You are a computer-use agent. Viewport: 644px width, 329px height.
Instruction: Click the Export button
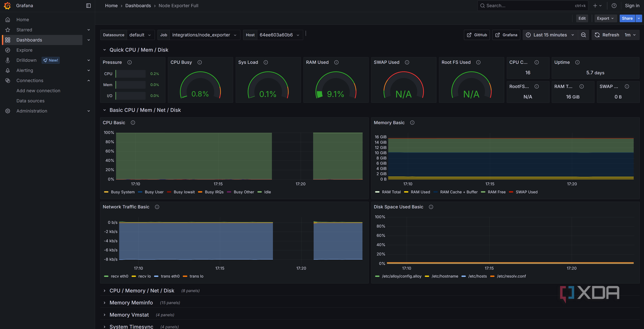click(605, 18)
